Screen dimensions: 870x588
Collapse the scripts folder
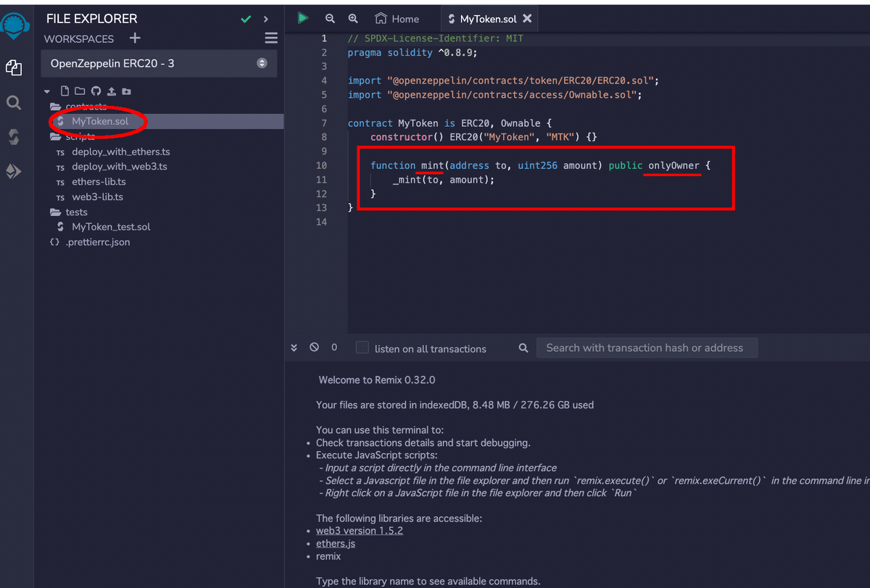tap(72, 136)
